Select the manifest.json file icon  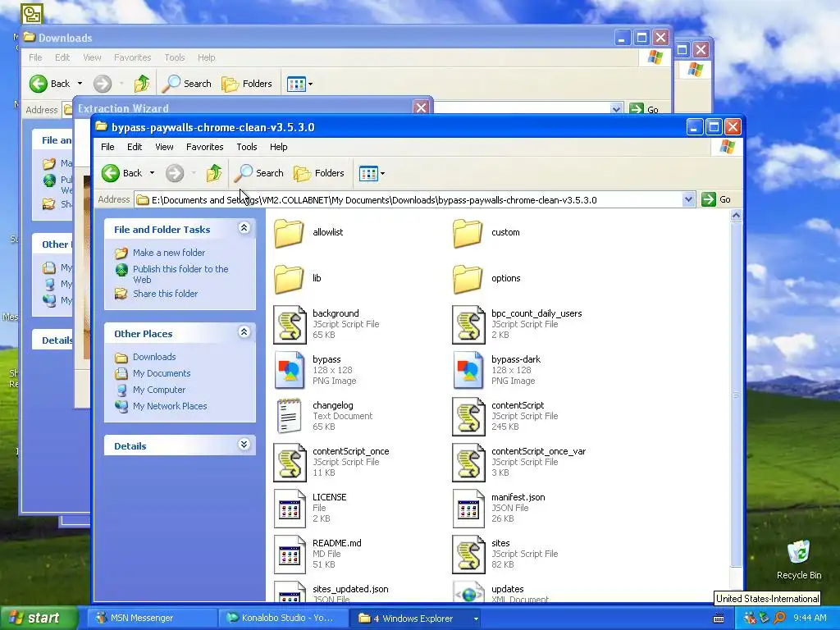(x=468, y=509)
